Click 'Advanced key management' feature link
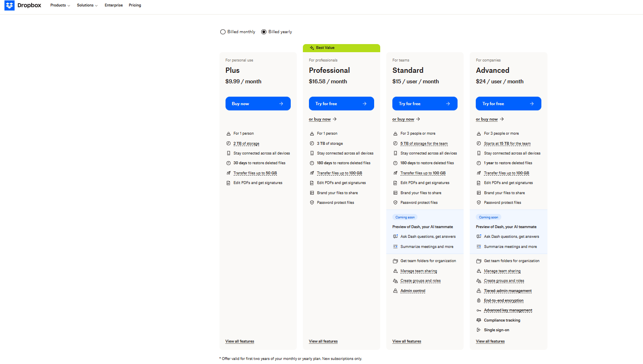 click(x=508, y=310)
